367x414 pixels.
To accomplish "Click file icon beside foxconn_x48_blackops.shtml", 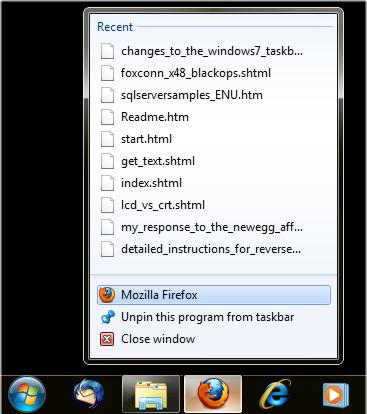I will pos(107,73).
